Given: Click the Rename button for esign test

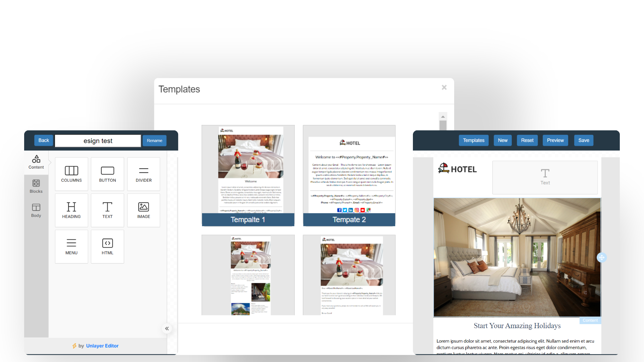Looking at the screenshot, I should 154,140.
